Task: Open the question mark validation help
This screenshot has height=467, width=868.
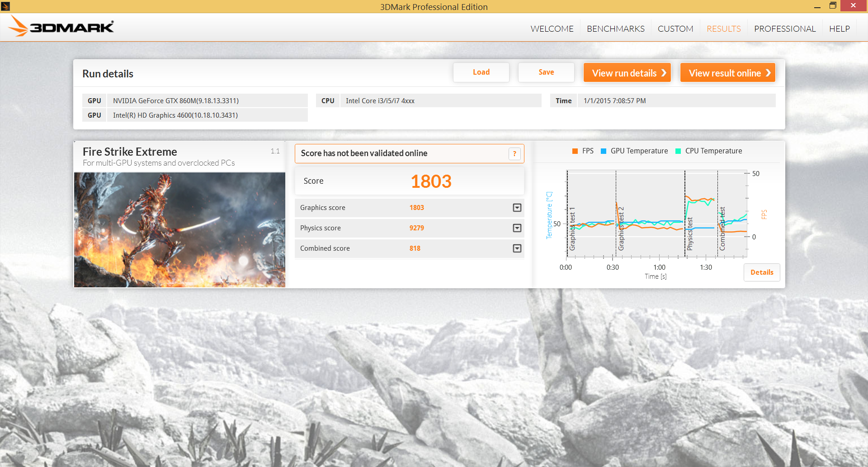Action: tap(514, 154)
